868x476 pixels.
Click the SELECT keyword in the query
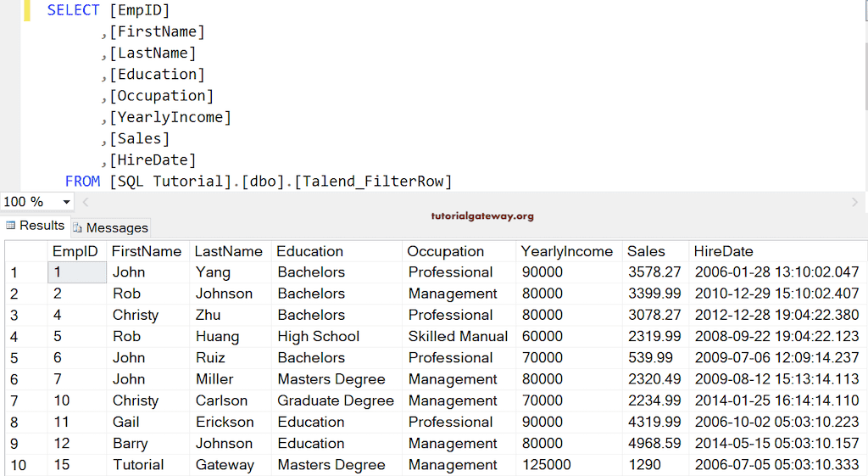click(x=73, y=10)
